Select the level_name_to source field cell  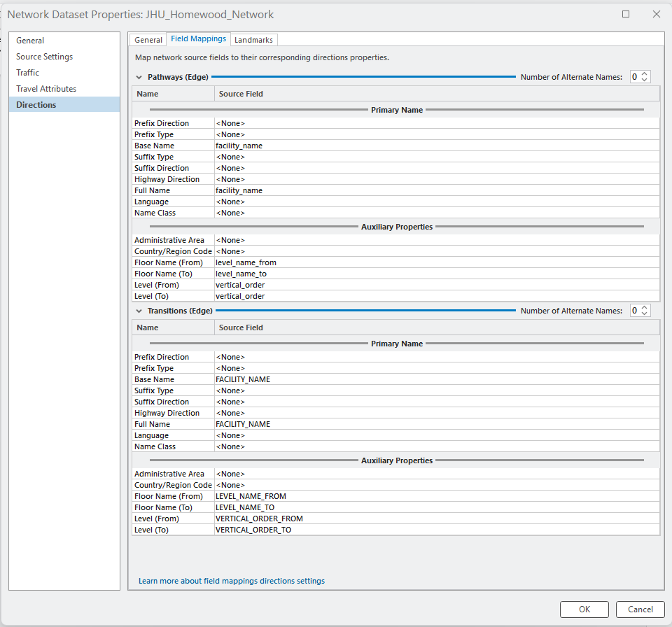click(x=437, y=274)
